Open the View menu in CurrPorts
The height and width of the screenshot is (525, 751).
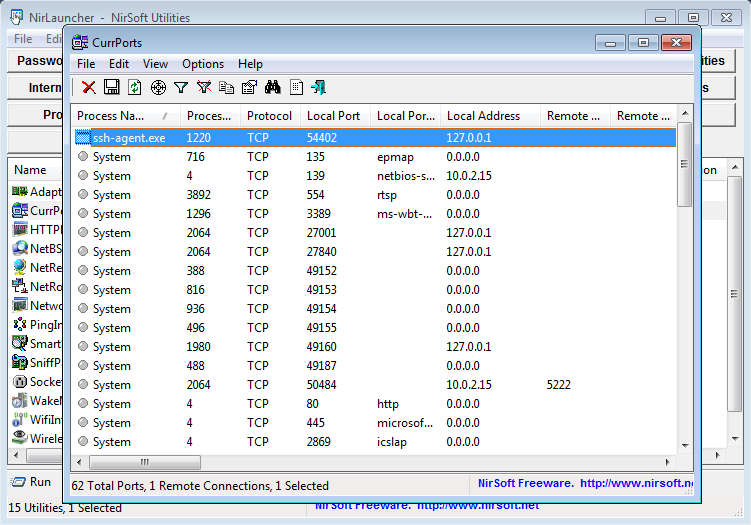pos(155,64)
